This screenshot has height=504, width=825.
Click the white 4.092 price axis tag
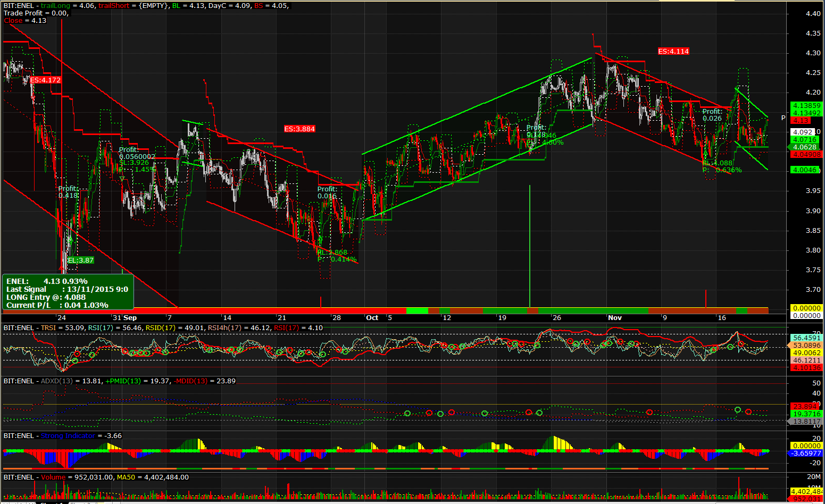(804, 132)
